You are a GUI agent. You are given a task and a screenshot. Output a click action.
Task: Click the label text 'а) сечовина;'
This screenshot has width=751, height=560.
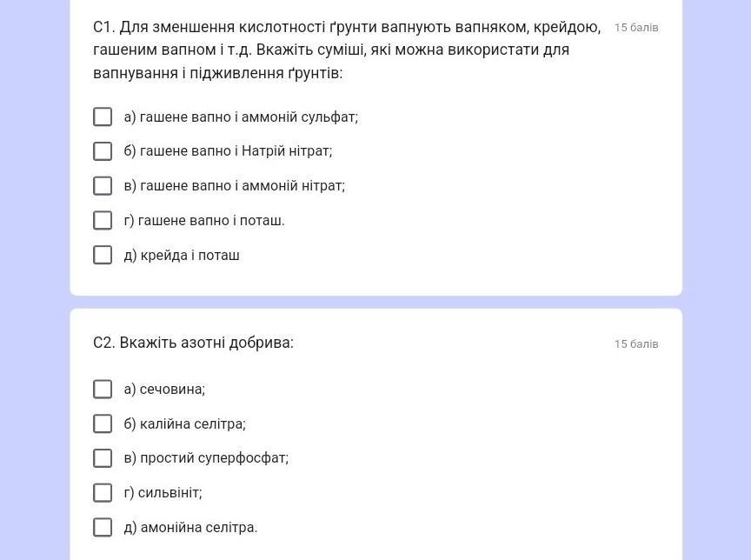pyautogui.click(x=164, y=389)
